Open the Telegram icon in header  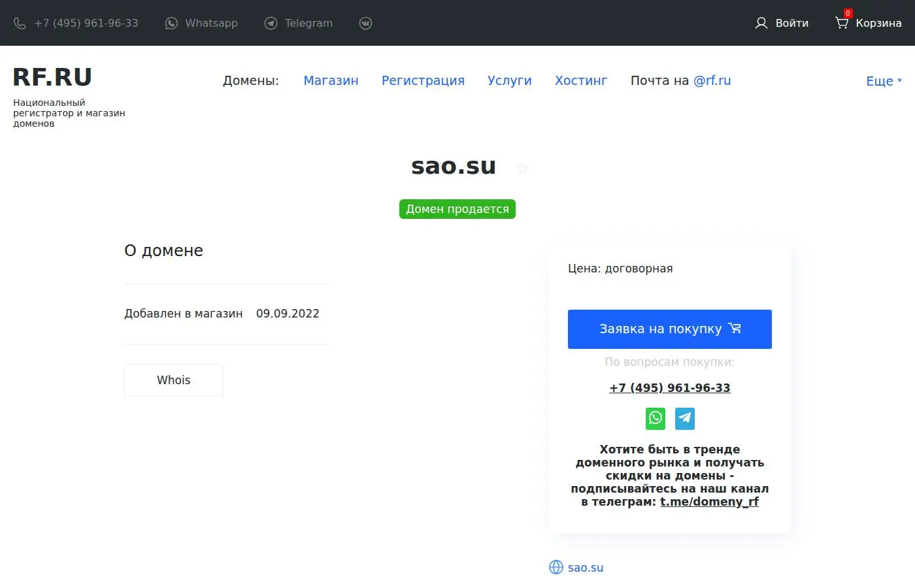coord(271,24)
